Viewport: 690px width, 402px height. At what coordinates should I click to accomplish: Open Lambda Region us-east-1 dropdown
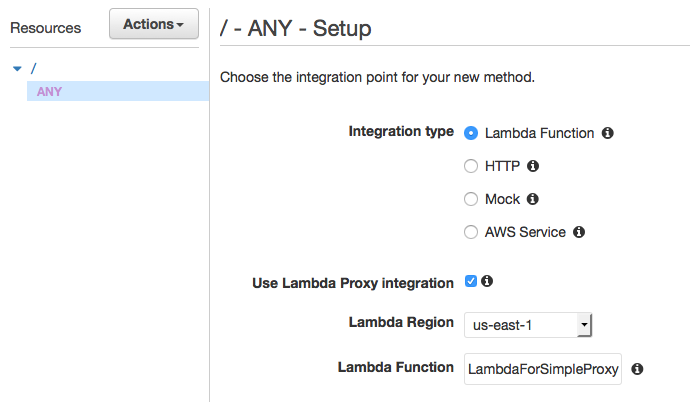529,325
